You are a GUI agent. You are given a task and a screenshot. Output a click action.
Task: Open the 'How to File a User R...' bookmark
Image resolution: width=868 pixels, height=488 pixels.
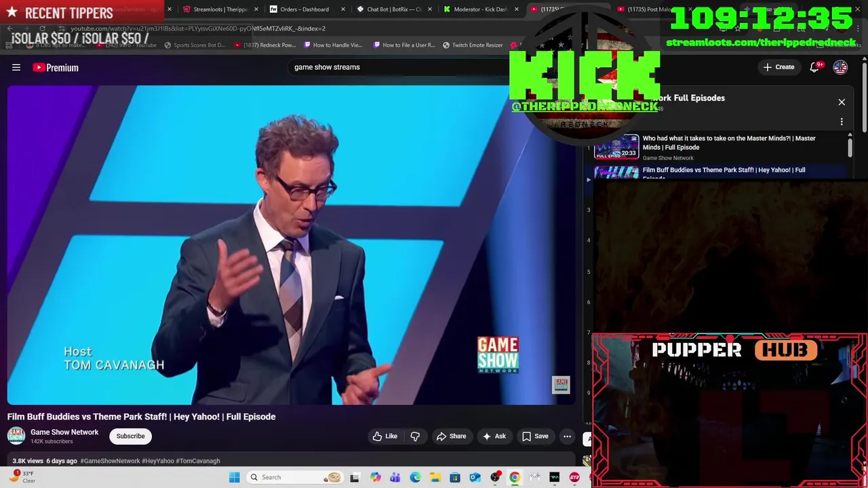coord(404,45)
